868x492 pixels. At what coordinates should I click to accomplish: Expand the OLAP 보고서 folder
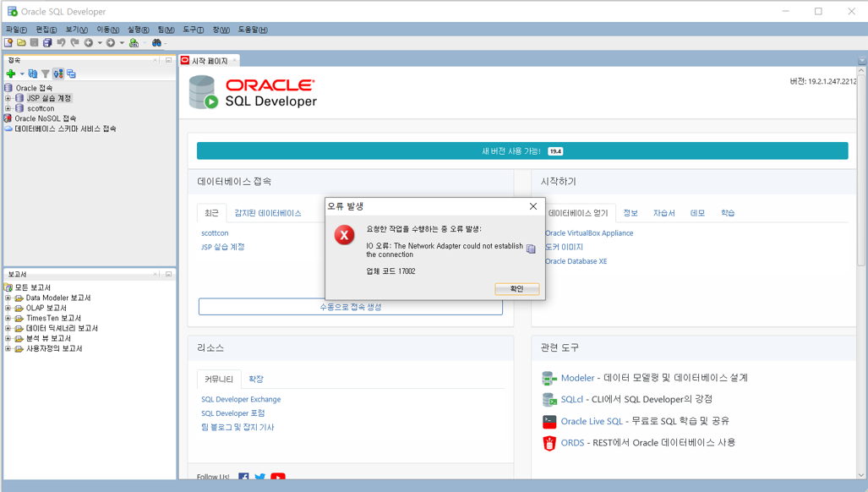pyautogui.click(x=8, y=308)
